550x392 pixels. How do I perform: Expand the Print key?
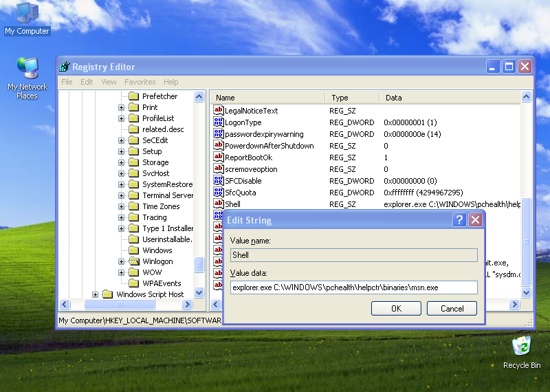point(121,107)
